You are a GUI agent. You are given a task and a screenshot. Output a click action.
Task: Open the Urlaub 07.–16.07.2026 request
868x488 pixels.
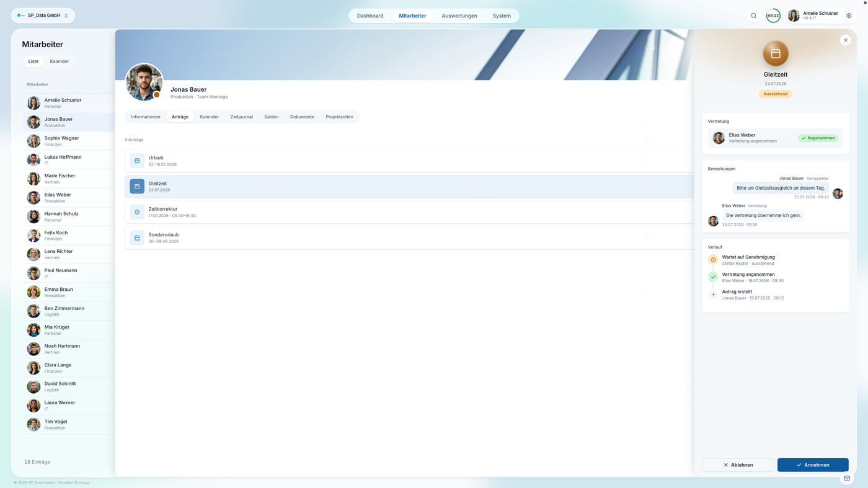409,161
